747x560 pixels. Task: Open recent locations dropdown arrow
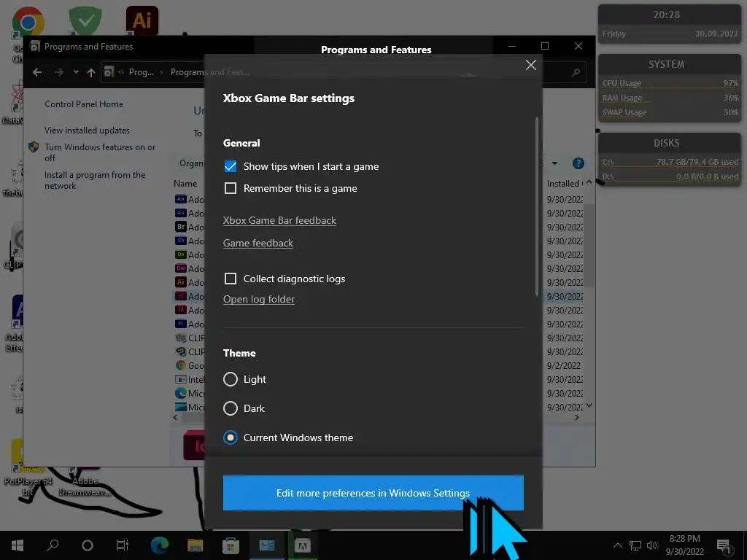pyautogui.click(x=76, y=72)
